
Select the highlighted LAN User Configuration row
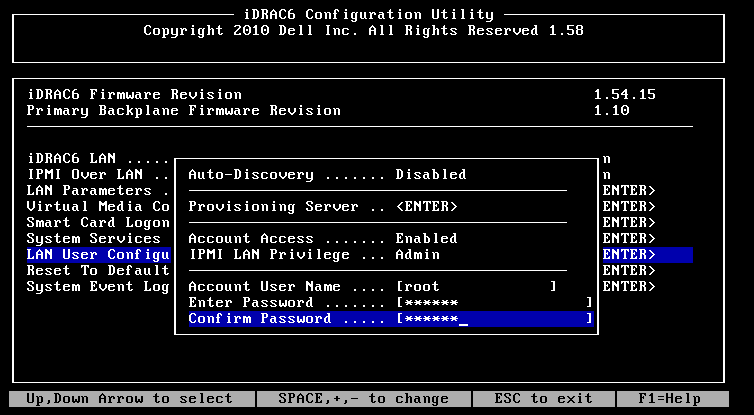click(98, 254)
